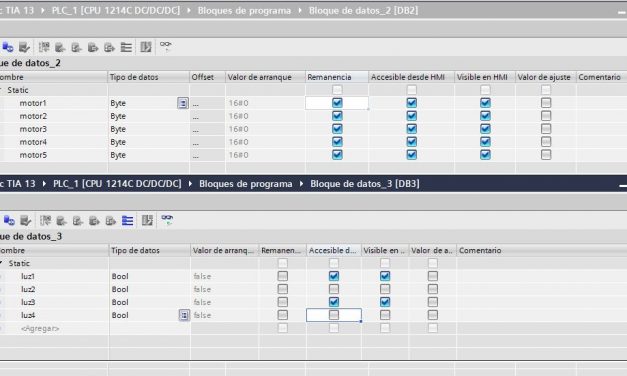
Task: Uncheck Remanencia for motor1
Action: pyautogui.click(x=337, y=103)
